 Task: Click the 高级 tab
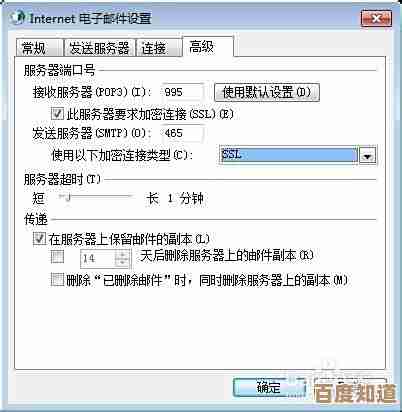click(207, 47)
